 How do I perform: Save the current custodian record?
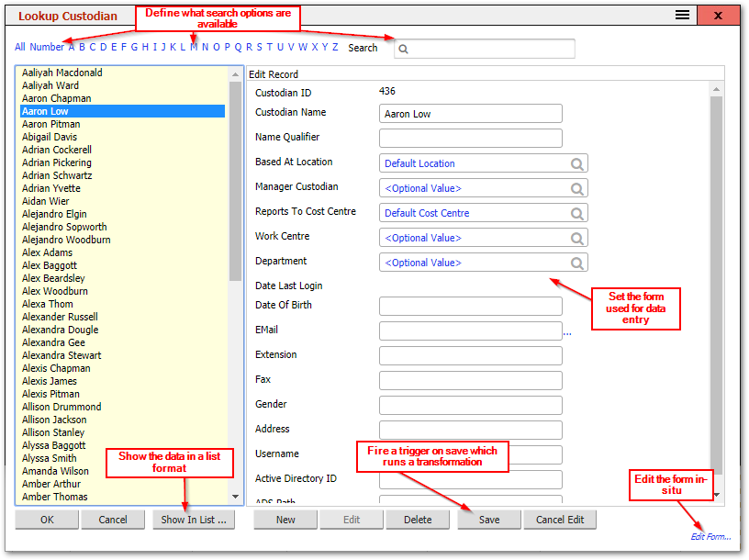click(x=488, y=519)
